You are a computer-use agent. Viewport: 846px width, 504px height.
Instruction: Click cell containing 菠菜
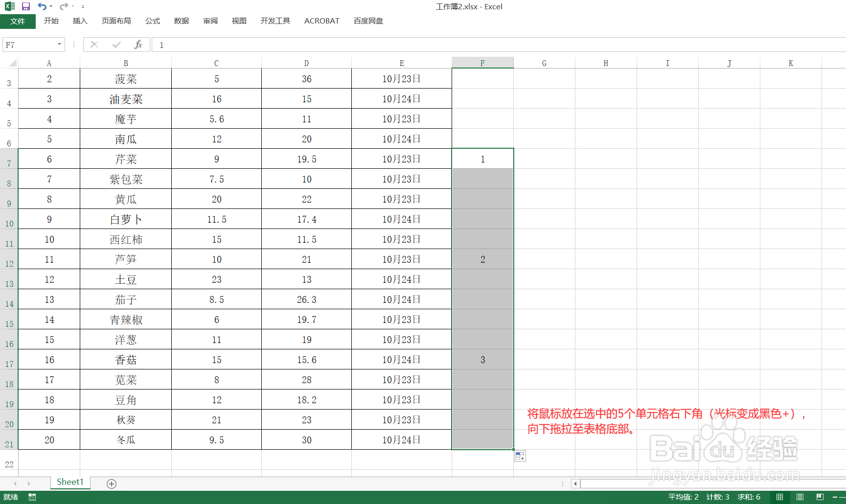tap(126, 79)
